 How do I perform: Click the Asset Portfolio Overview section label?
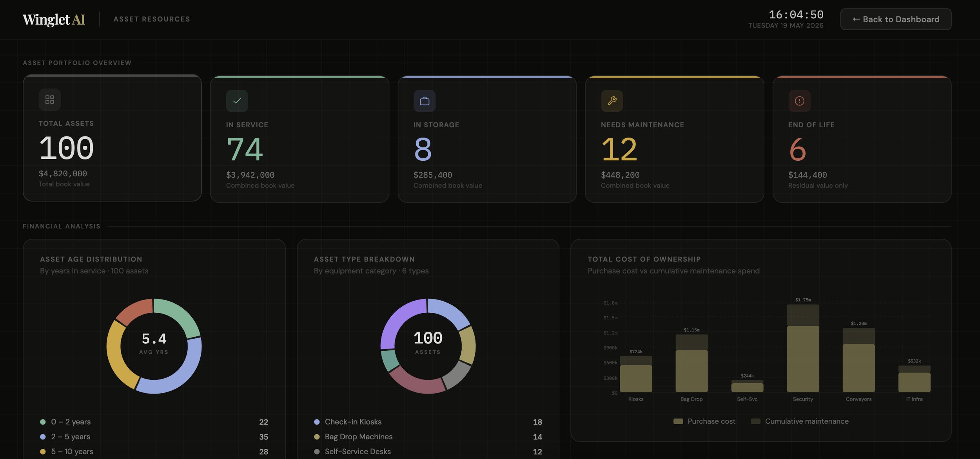pos(77,63)
